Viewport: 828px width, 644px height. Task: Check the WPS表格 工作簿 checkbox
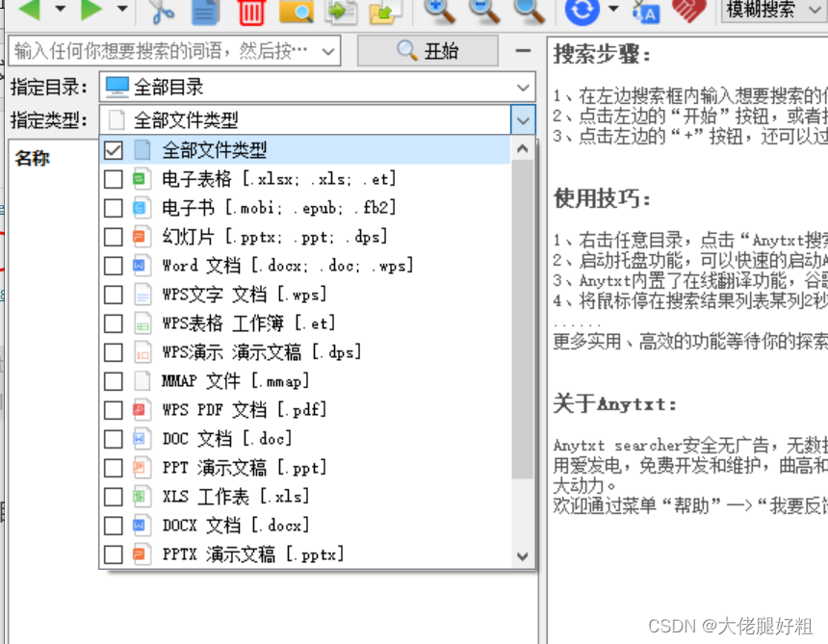pos(114,323)
